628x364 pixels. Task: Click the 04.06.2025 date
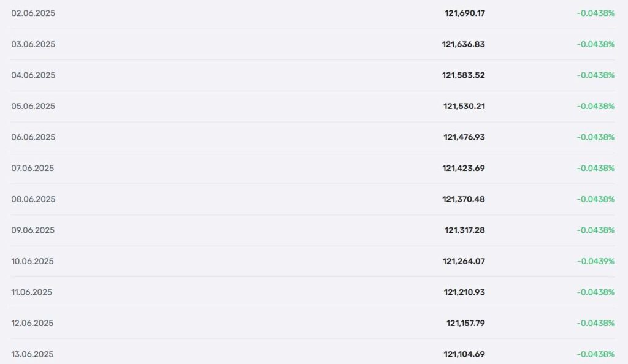click(x=33, y=75)
